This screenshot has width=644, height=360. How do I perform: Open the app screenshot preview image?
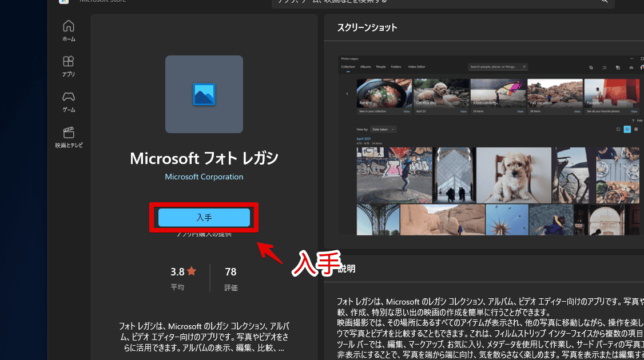tap(491, 145)
